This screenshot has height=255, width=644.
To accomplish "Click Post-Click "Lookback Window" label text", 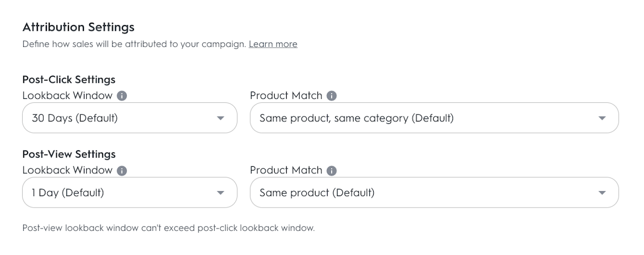I will point(67,96).
